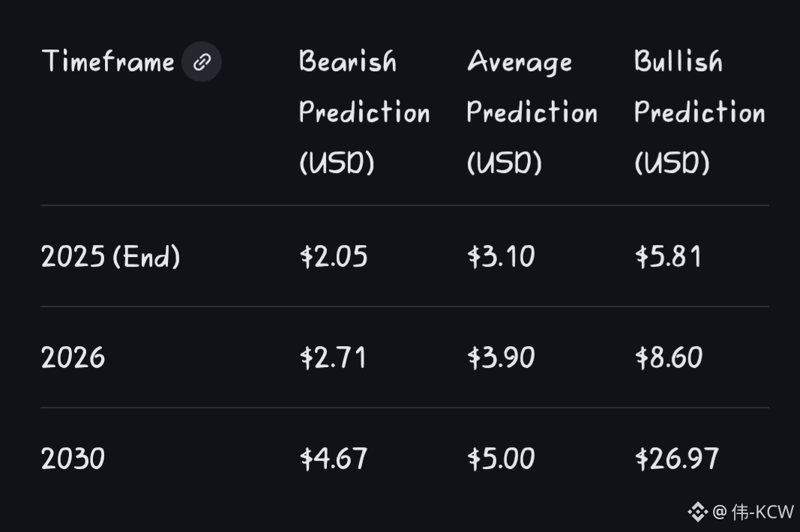Screen dimensions: 800x532
Task: Click the $2.71 bearish value
Action: pyautogui.click(x=334, y=358)
